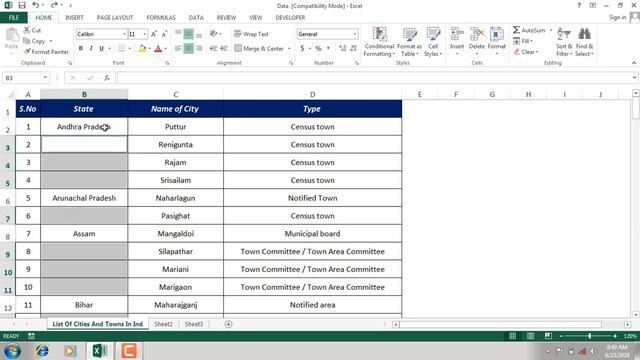Align cell text to the right
Image resolution: width=640 pixels, height=360 pixels.
199,49
